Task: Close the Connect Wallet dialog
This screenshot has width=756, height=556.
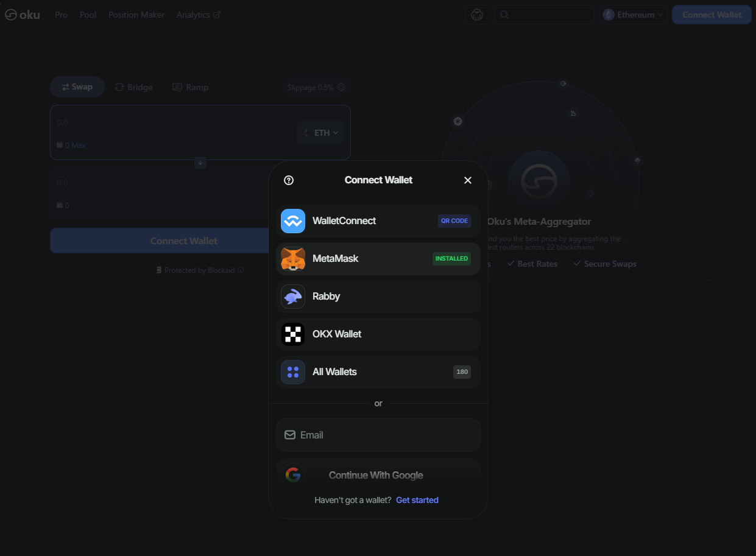Action: [x=468, y=180]
